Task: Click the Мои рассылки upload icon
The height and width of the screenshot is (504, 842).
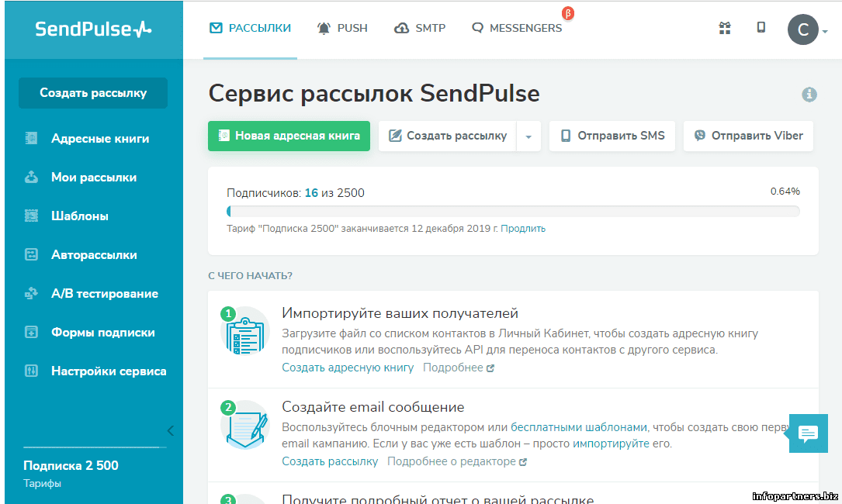Action: coord(31,177)
